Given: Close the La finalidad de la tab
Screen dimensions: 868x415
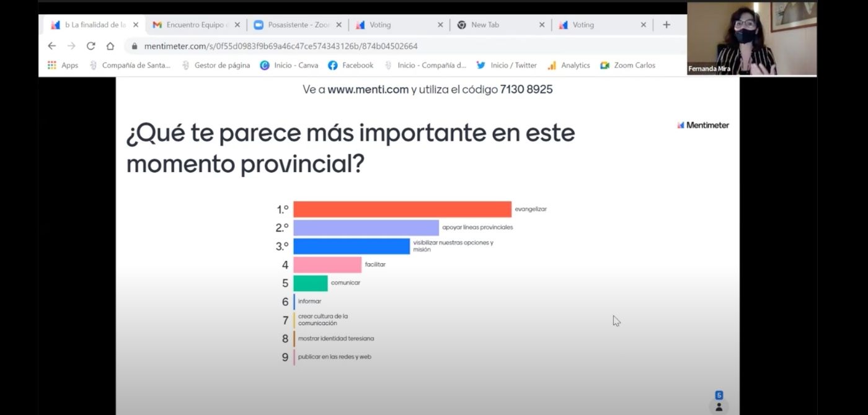Looking at the screenshot, I should 136,25.
